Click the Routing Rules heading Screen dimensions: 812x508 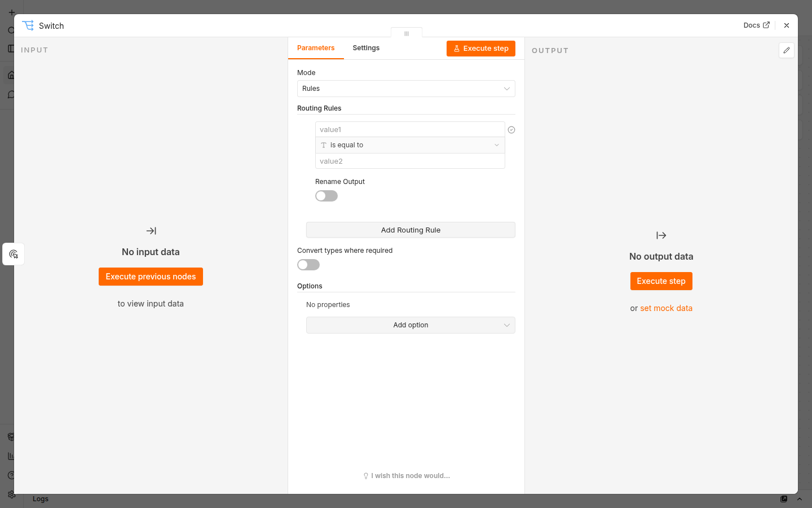[319, 108]
